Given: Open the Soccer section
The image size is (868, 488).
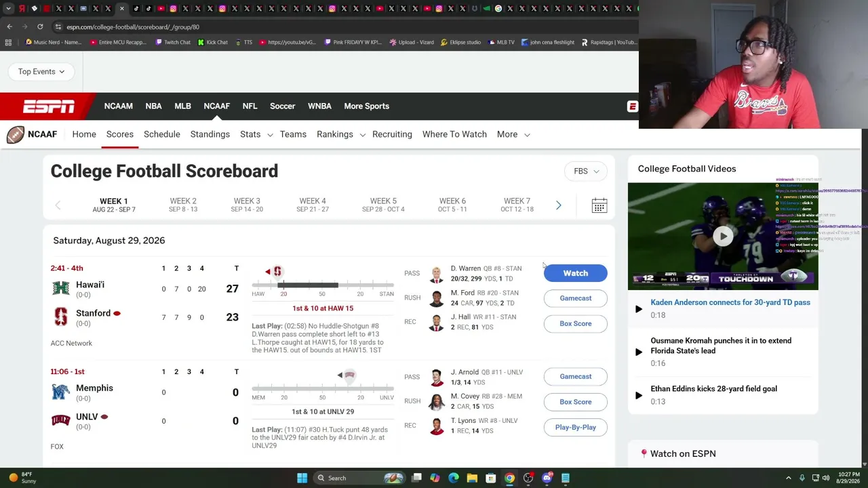Looking at the screenshot, I should point(282,106).
